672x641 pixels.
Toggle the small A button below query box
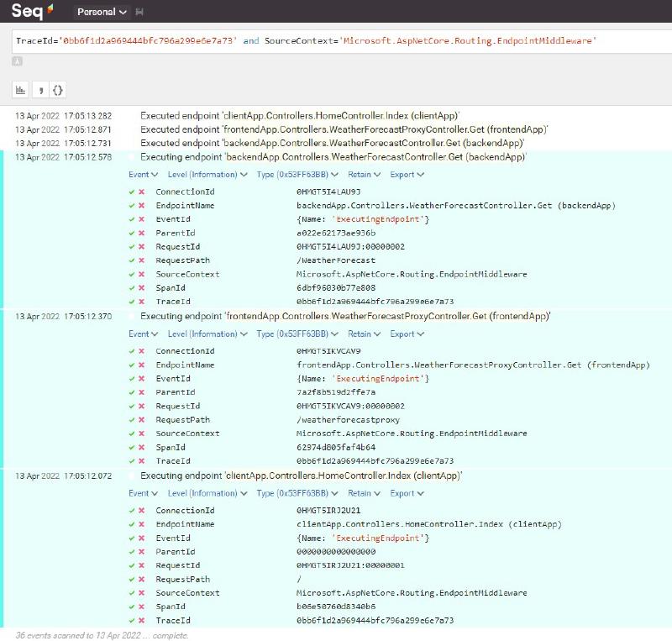tap(17, 61)
